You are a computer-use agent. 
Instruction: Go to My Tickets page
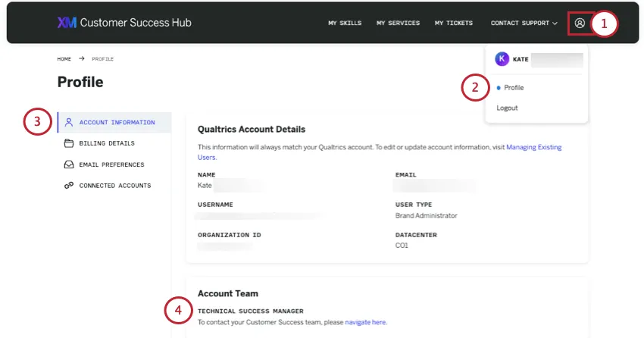[x=453, y=23]
